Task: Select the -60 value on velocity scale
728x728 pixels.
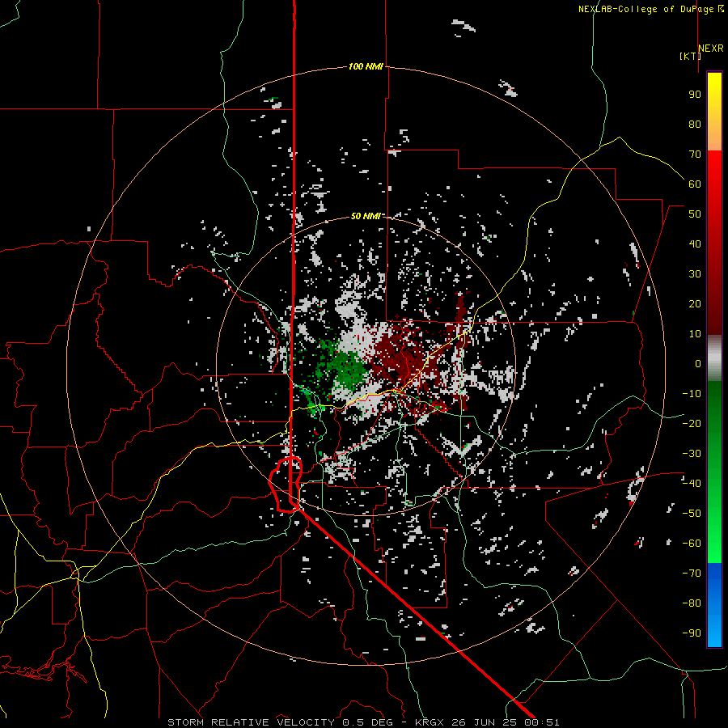Action: (x=692, y=544)
